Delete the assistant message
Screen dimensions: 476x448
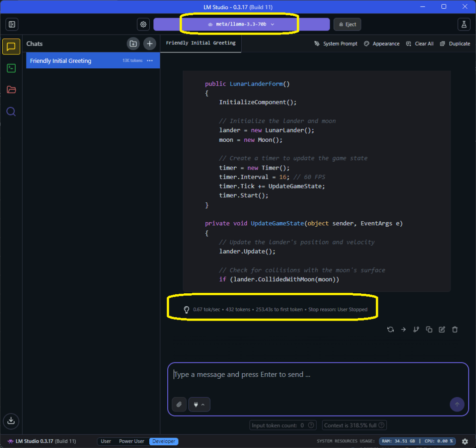click(x=455, y=329)
